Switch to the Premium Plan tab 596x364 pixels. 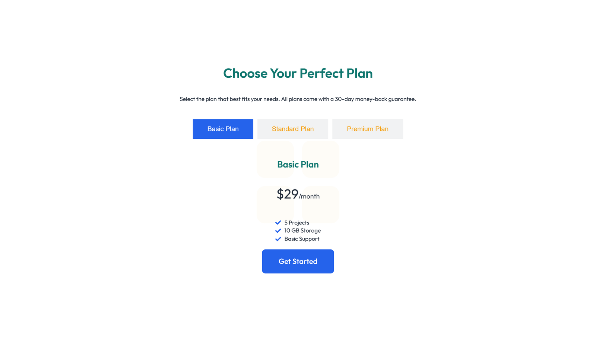click(368, 129)
